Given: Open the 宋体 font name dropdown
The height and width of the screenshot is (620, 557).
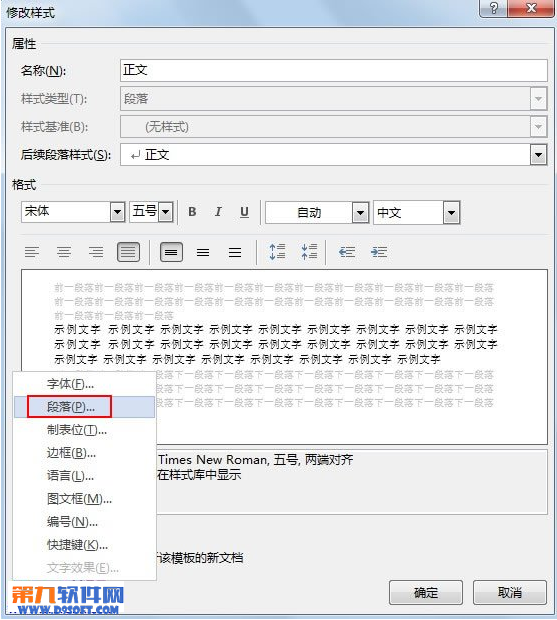Looking at the screenshot, I should 117,212.
